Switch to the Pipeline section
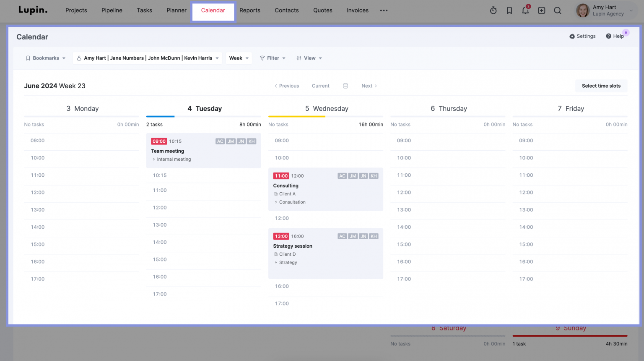Image resolution: width=644 pixels, height=361 pixels. point(112,10)
